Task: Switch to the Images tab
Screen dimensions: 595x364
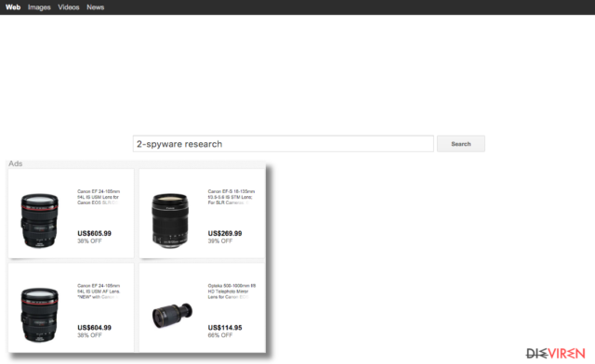Action: pos(39,7)
